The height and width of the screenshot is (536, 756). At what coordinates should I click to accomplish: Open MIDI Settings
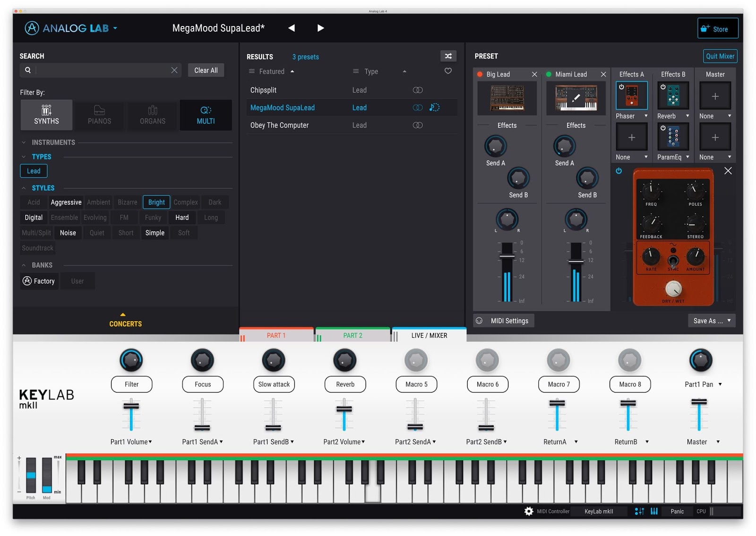(x=504, y=321)
